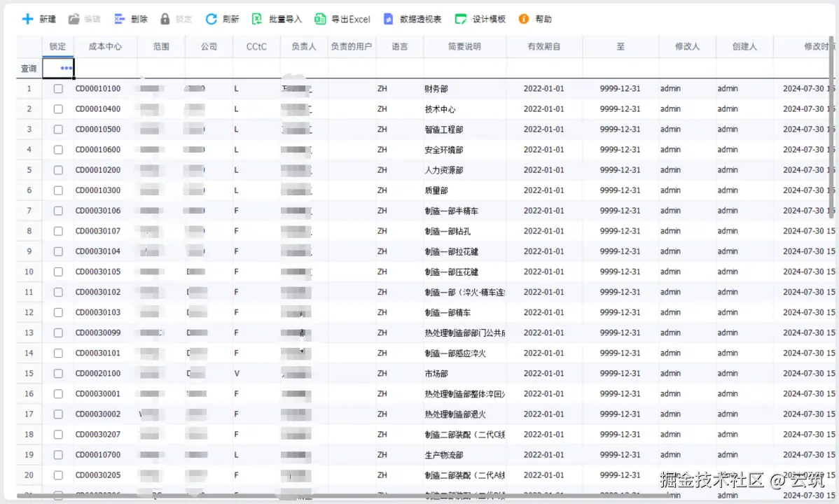Check the box for CD00010100 row
This screenshot has width=839, height=504.
58,89
